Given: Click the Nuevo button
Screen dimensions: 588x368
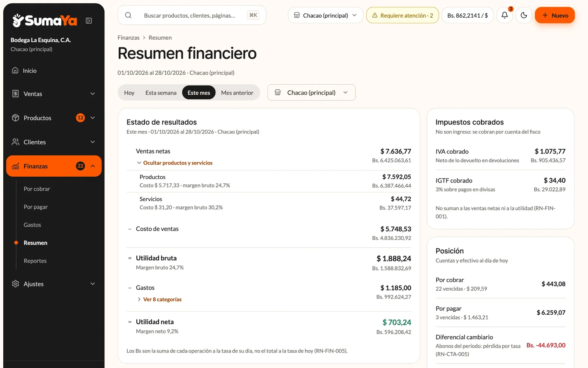Looking at the screenshot, I should [x=555, y=15].
